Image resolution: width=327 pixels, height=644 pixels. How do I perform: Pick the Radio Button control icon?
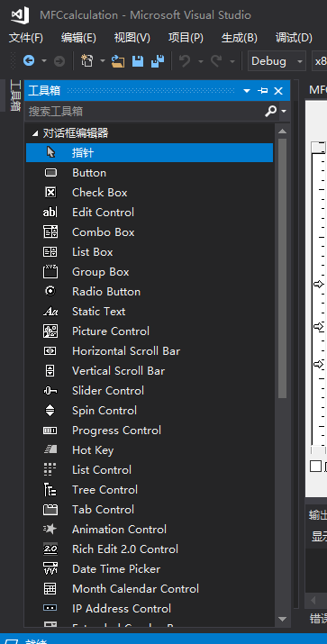[x=50, y=291]
